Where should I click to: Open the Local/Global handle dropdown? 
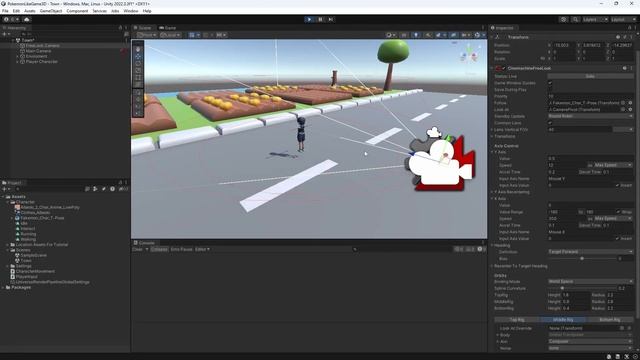click(171, 35)
